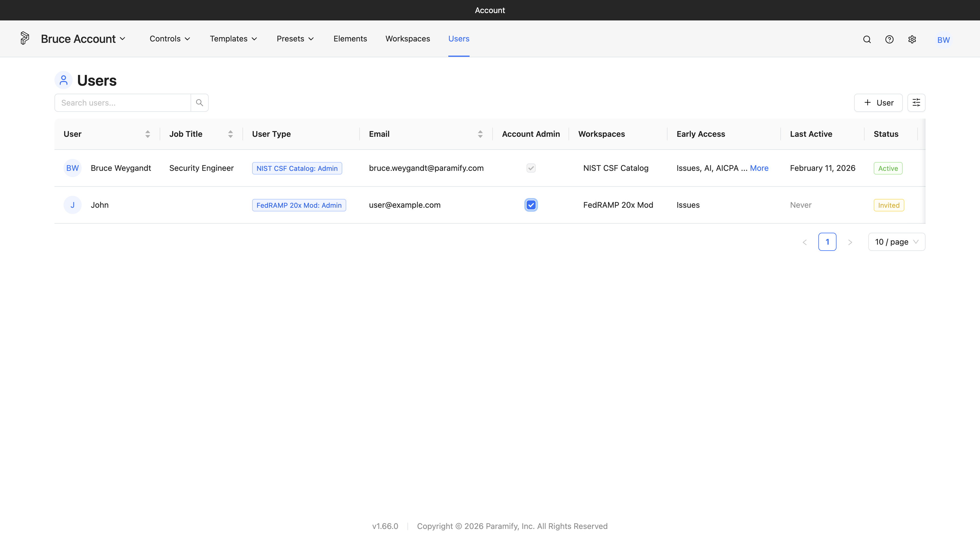Click the Paramify logo icon
Screen dimensions: 980x546
(24, 38)
